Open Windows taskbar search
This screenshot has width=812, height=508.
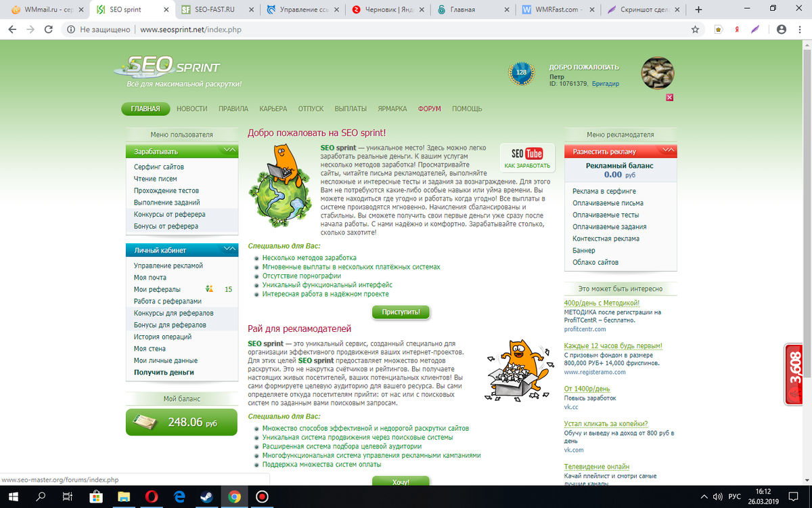(x=40, y=497)
